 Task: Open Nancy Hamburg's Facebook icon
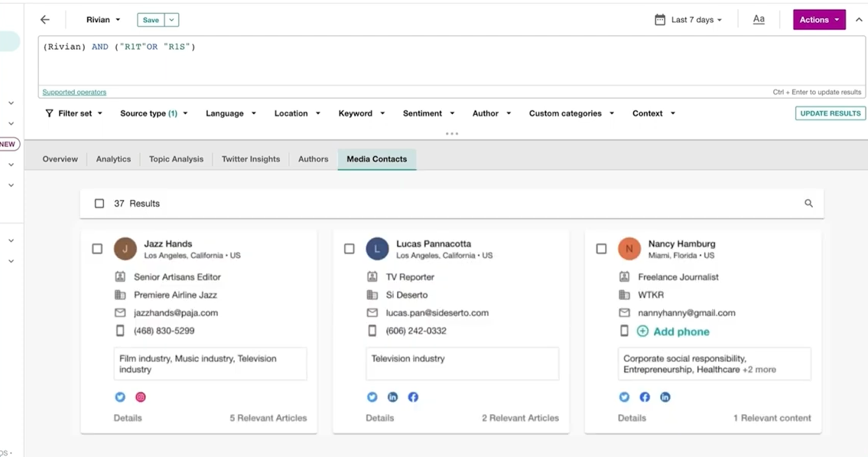[x=645, y=397]
